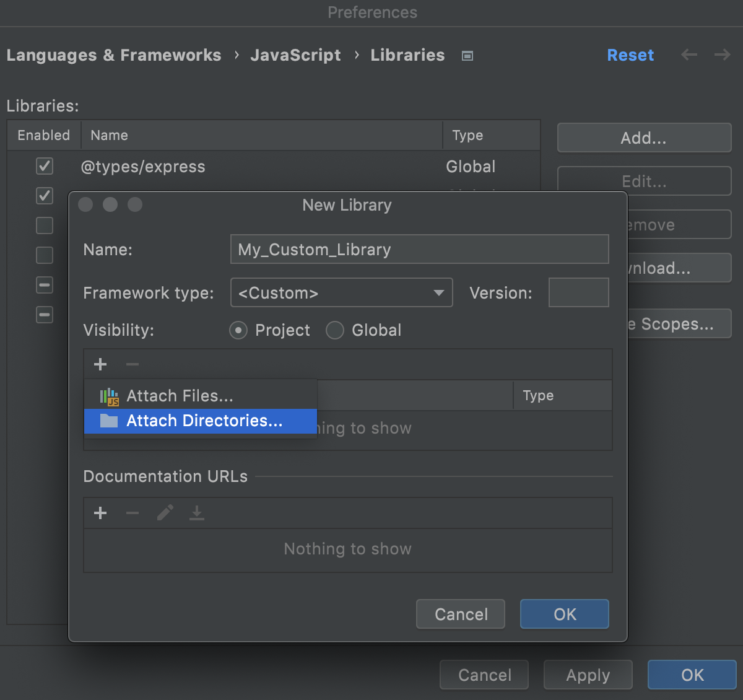The width and height of the screenshot is (743, 700).
Task: Click inside the Version input field
Action: 578,292
